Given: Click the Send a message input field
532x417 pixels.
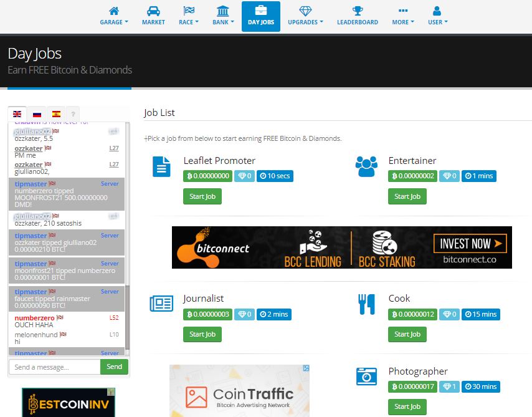Looking at the screenshot, I should click(x=55, y=367).
